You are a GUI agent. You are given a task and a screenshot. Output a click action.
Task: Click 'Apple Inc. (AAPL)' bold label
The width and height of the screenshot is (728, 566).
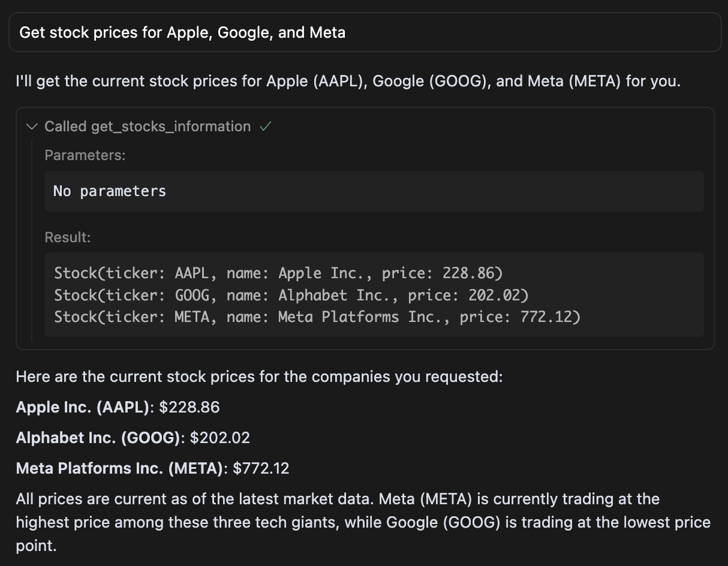click(x=83, y=408)
